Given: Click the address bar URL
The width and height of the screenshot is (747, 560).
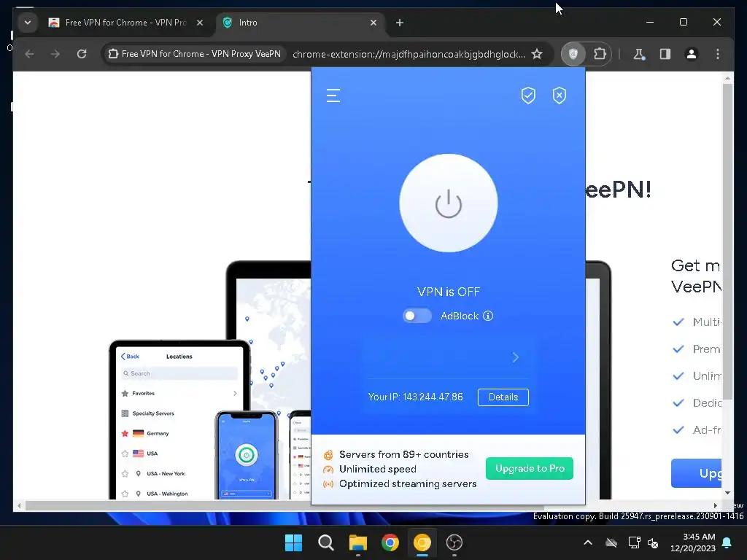Looking at the screenshot, I should (x=409, y=54).
